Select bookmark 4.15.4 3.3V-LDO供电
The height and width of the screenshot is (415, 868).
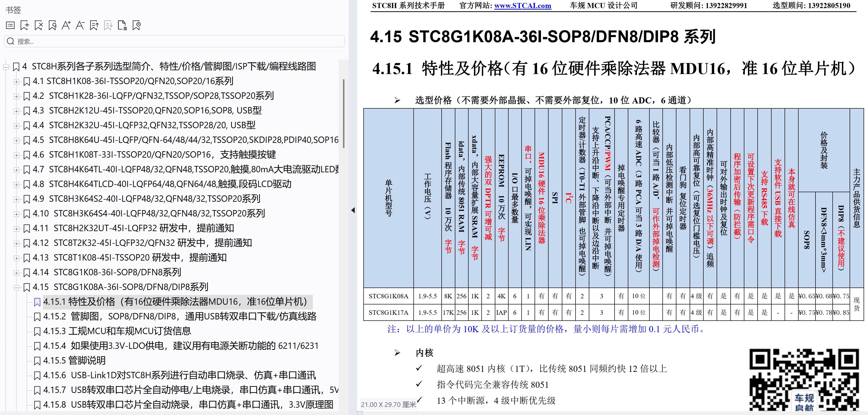click(x=181, y=346)
